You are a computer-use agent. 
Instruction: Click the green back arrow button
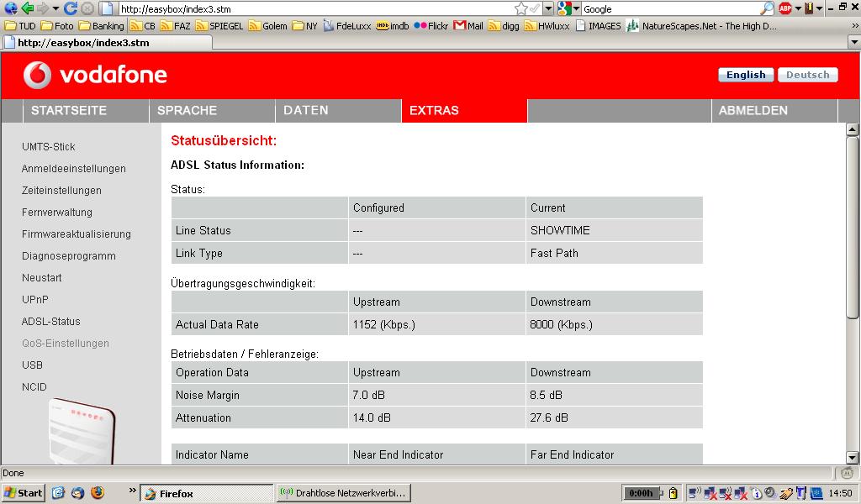point(28,8)
